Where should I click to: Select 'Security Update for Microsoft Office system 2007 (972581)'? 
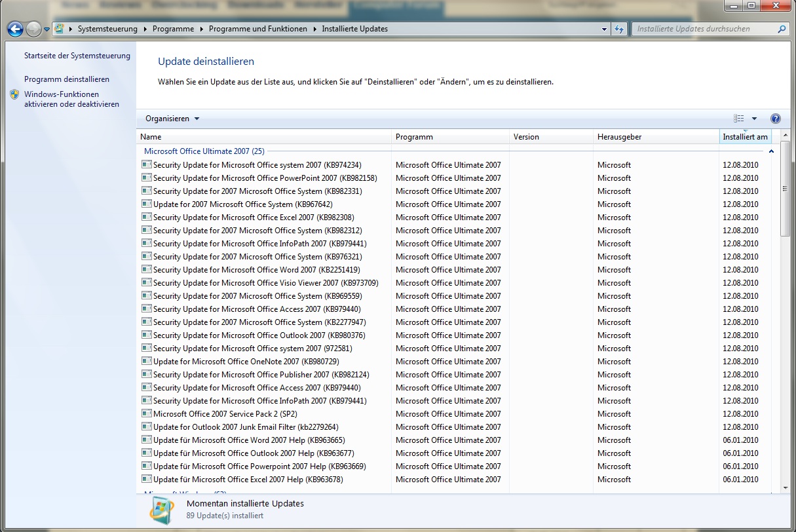point(253,349)
